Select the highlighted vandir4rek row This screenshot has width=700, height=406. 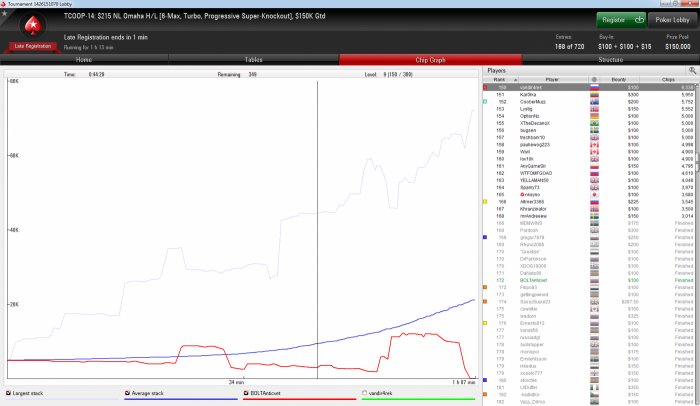coord(589,88)
